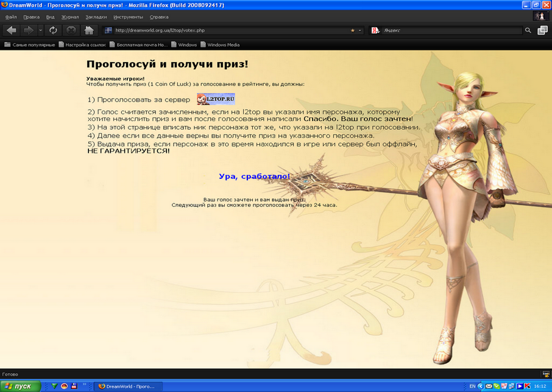Click the Готово status bar text
The width and height of the screenshot is (552, 392).
click(10, 374)
